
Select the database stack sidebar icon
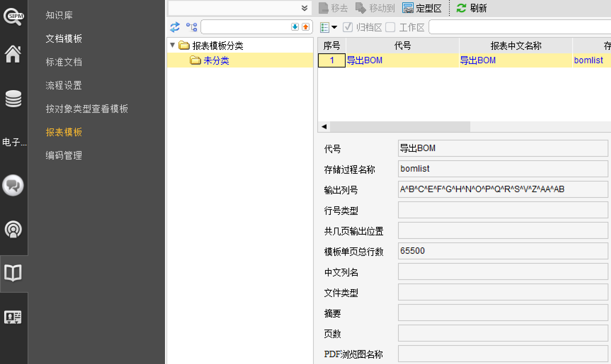(13, 99)
